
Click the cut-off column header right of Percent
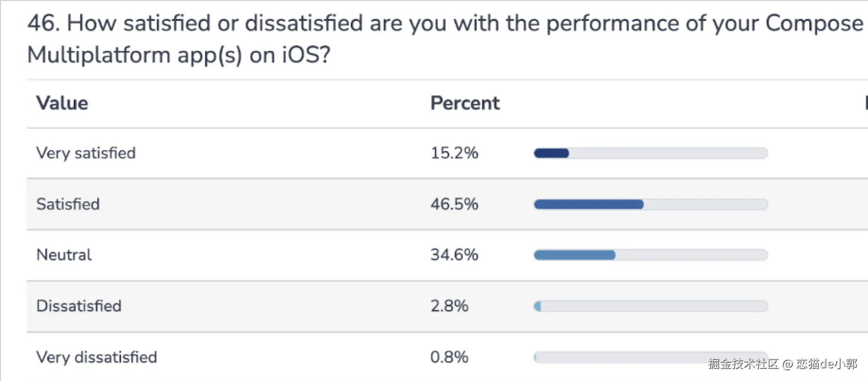pyautogui.click(x=866, y=103)
